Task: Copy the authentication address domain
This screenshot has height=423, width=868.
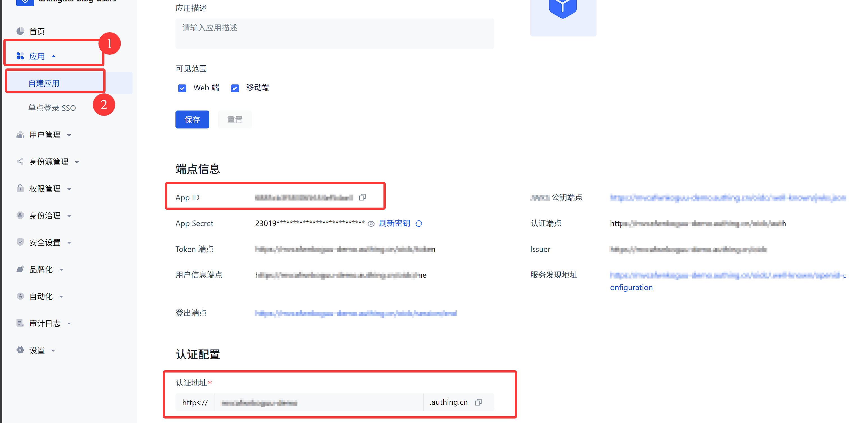Action: (478, 403)
